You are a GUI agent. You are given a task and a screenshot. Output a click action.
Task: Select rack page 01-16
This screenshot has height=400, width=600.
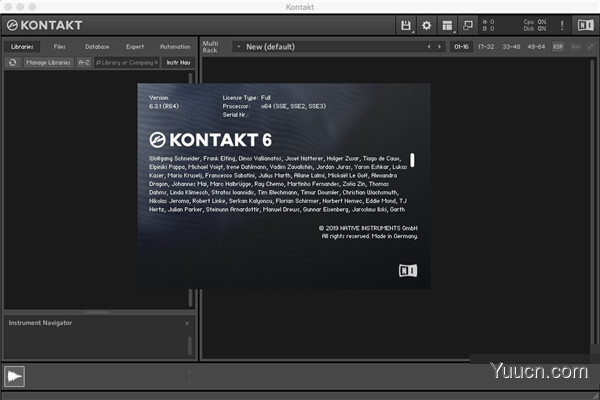(461, 47)
